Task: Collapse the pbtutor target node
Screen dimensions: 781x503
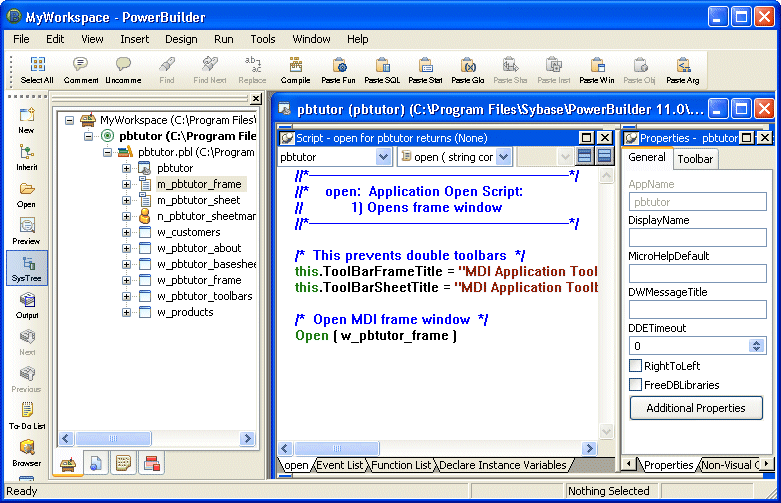Action: (88, 136)
